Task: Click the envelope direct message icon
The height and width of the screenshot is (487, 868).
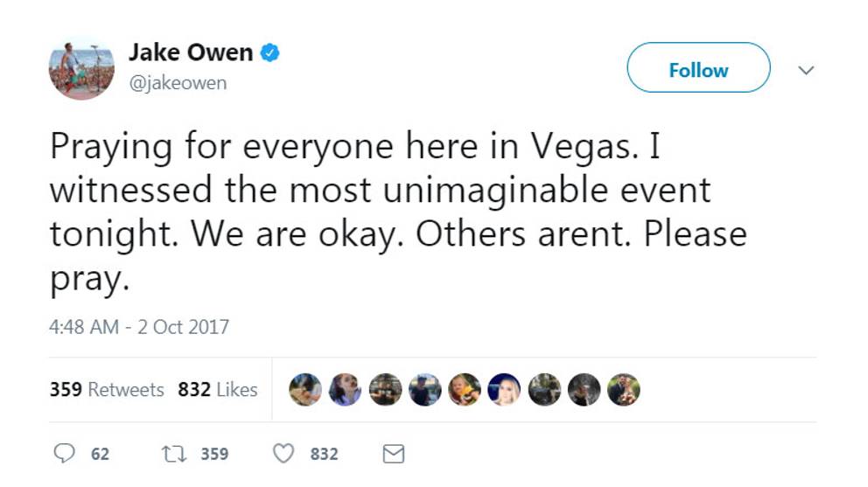Action: pos(395,454)
